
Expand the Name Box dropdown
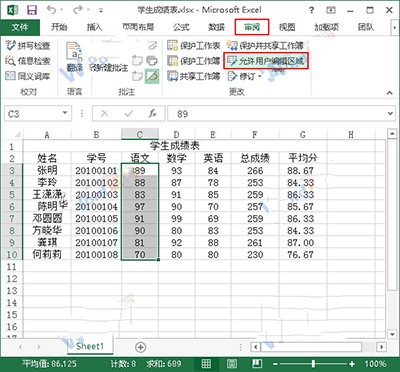tap(65, 113)
